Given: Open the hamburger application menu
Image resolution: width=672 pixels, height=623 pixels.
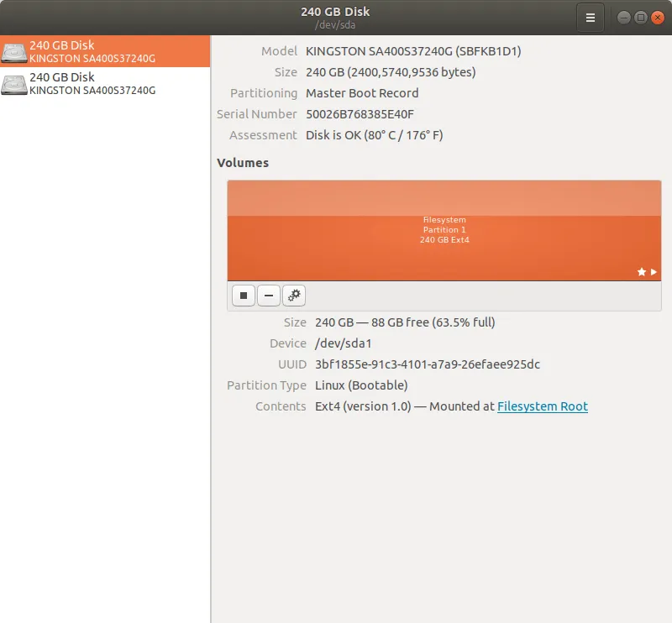Looking at the screenshot, I should coord(590,18).
